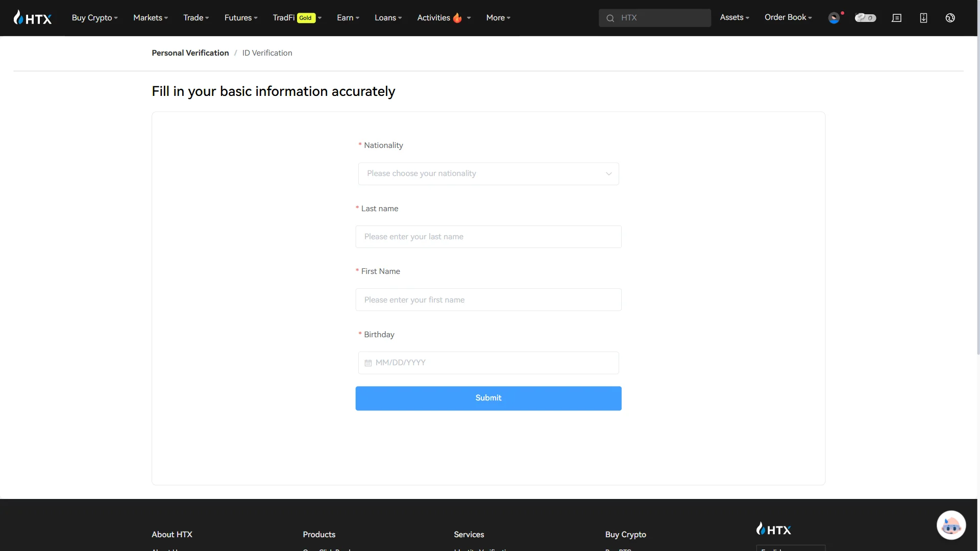Open the Earn menu
This screenshot has height=551, width=980.
(x=348, y=18)
